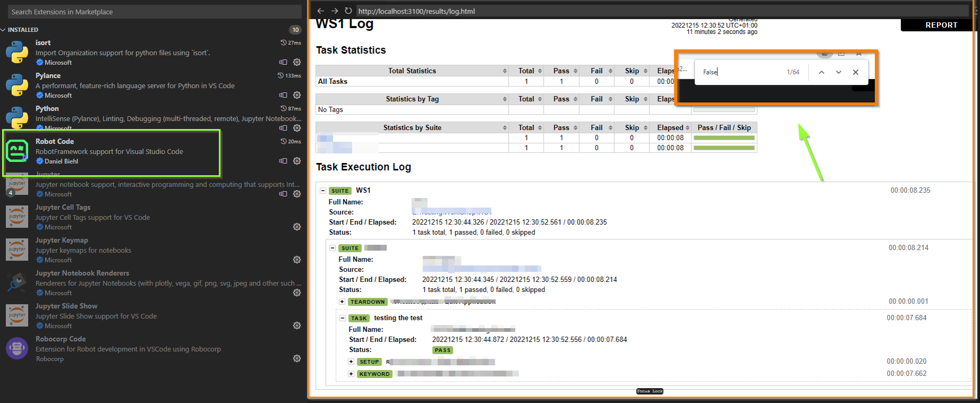Open manage gear for isort extension
980x403 pixels.
click(x=297, y=62)
